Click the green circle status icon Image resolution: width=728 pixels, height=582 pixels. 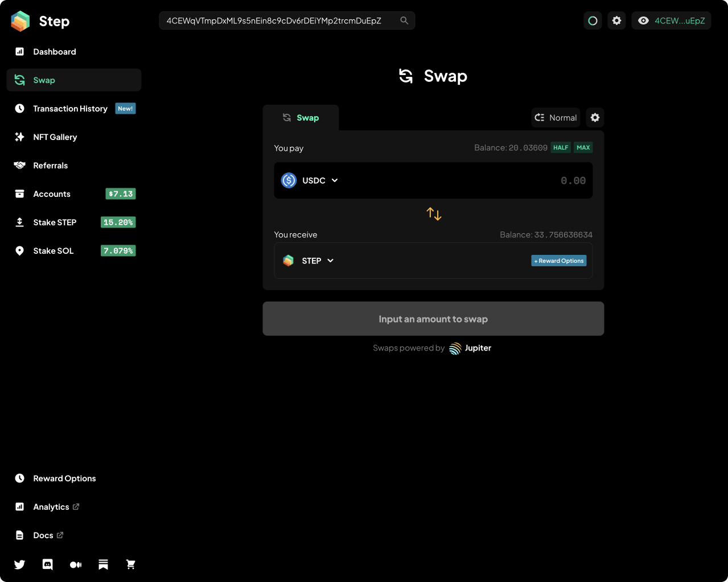(x=593, y=20)
